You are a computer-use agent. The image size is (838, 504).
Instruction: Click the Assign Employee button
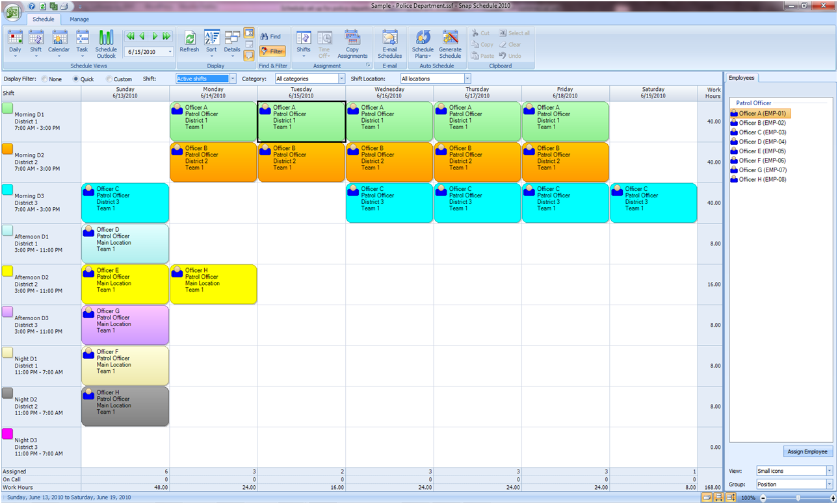[808, 451]
